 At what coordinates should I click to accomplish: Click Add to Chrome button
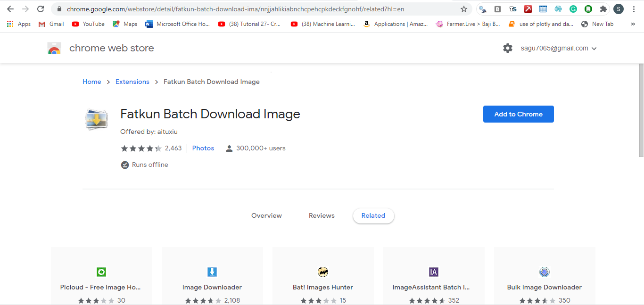point(519,114)
